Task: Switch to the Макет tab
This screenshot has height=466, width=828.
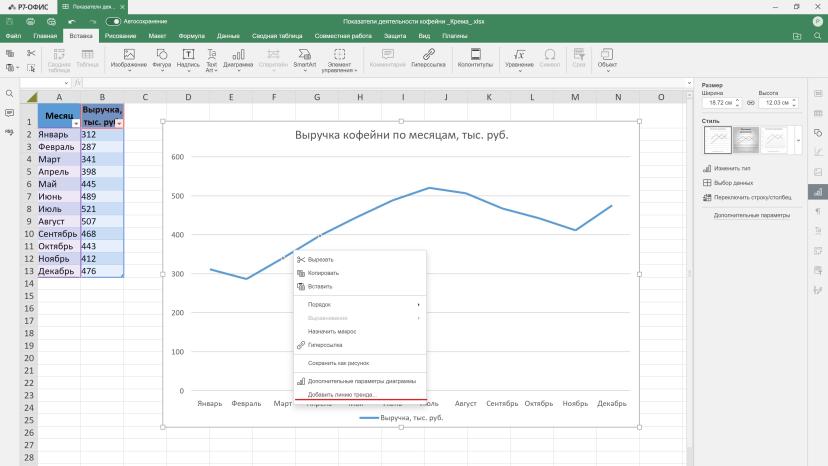Action: [x=157, y=36]
